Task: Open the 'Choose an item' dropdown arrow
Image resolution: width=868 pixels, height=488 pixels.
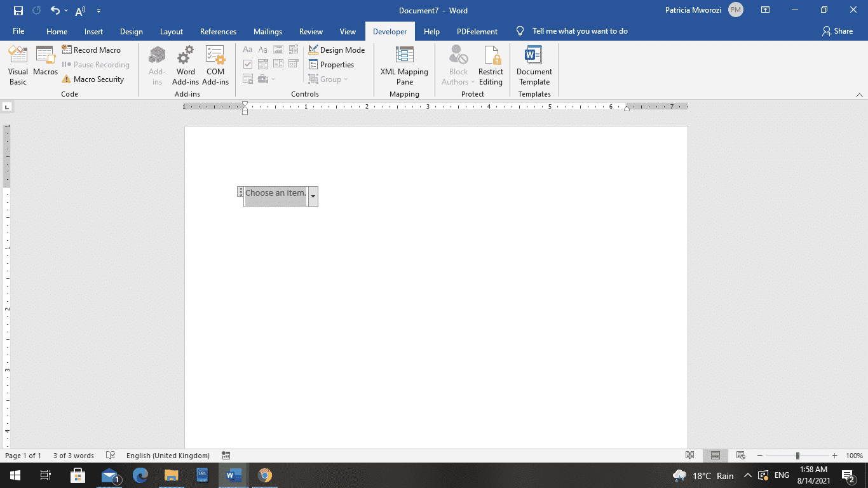Action: (x=313, y=197)
